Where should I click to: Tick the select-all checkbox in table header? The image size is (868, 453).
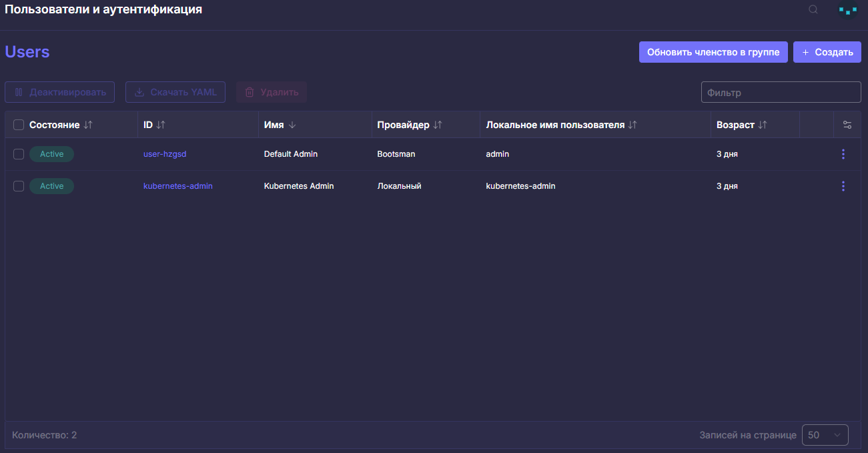tap(19, 125)
